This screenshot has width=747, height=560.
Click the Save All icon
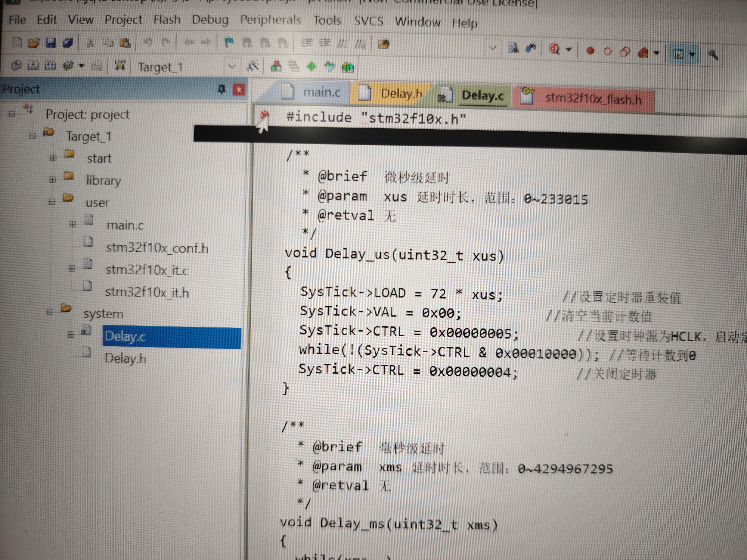(68, 43)
